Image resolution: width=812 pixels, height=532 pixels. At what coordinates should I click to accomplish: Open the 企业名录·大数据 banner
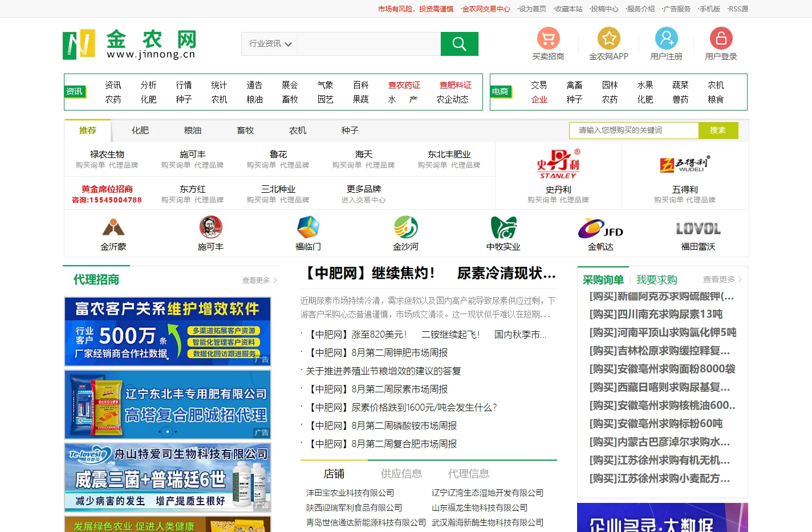pyautogui.click(x=663, y=518)
